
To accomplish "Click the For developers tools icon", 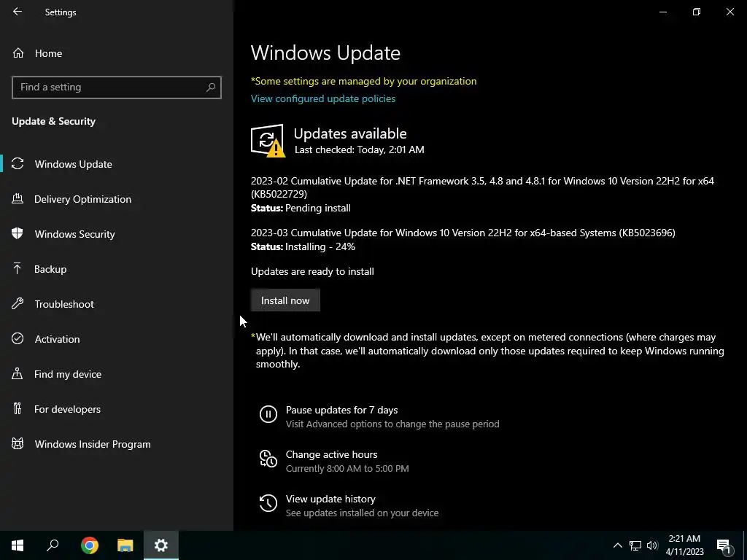I will coord(18,408).
